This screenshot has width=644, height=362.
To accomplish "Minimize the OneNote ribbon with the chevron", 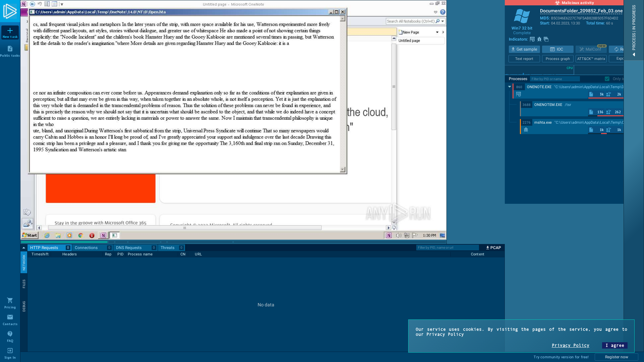I will (435, 12).
